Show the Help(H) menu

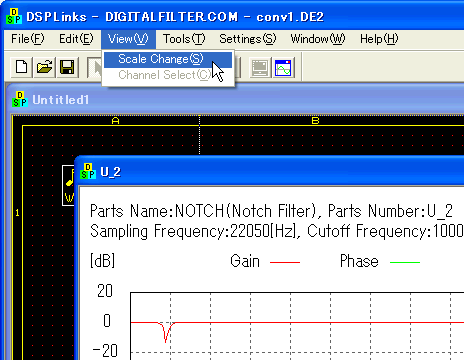(x=379, y=39)
